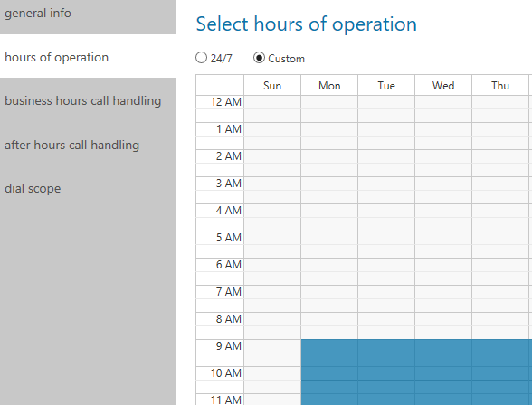
Task: Click the Mon column header
Action: coord(329,85)
